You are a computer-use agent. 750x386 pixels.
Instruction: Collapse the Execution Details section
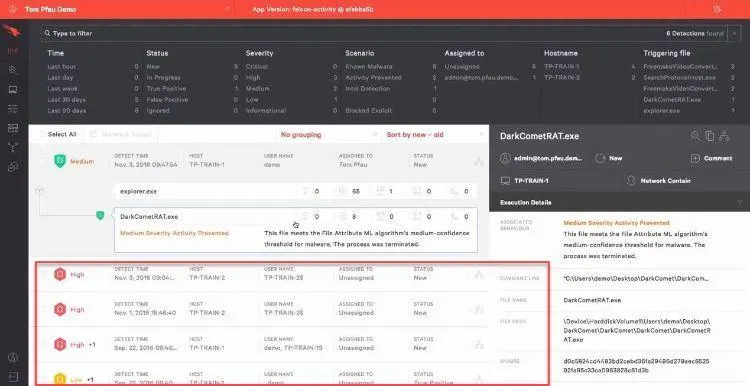click(x=739, y=202)
